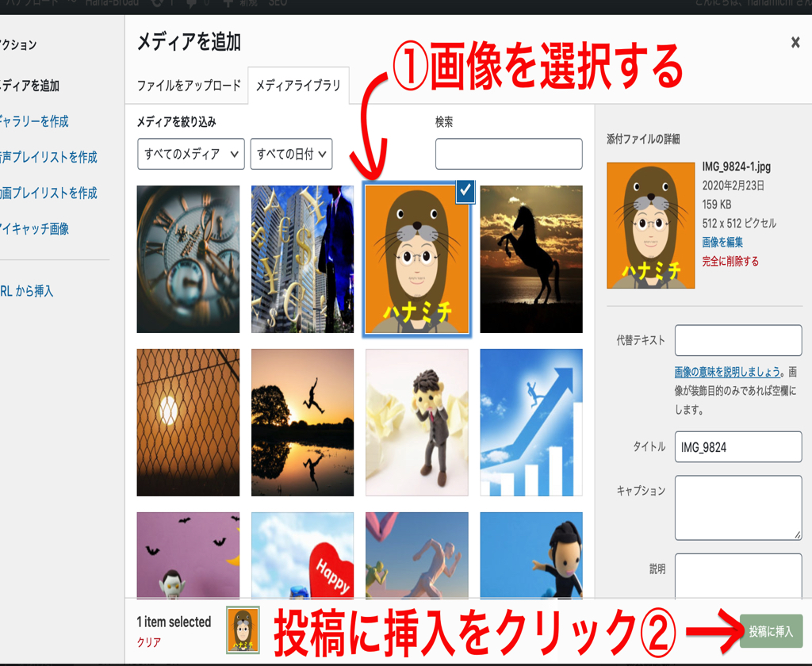Click the キャプション text area
This screenshot has width=812, height=666.
click(737, 508)
